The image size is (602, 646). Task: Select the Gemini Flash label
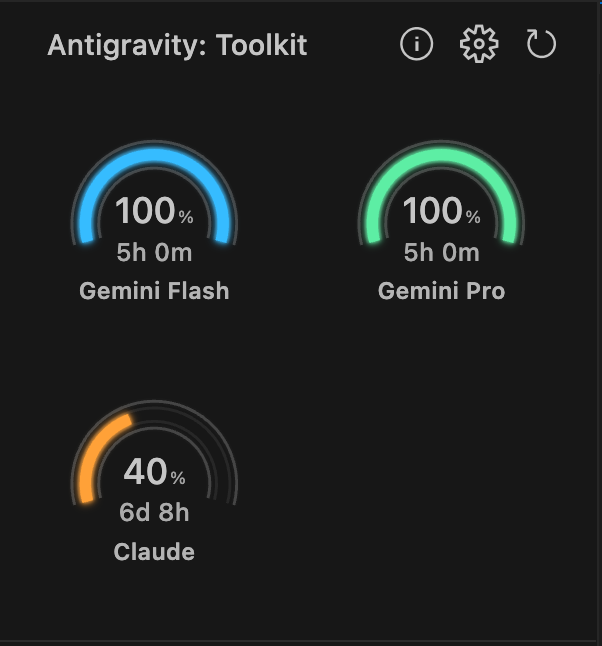tap(154, 291)
